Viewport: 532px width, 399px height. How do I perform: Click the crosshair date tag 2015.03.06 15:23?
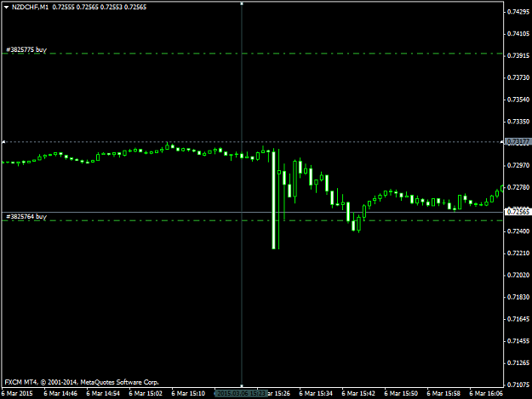point(241,394)
